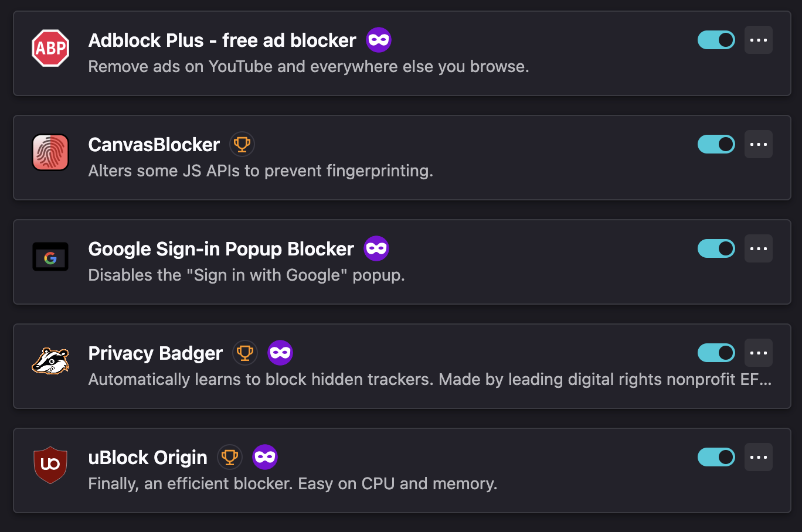Click the Adblock Plus stop-sign icon
The width and height of the screenshot is (802, 532).
(50, 48)
